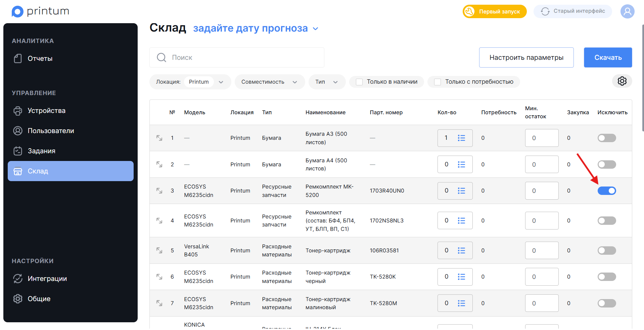644x330 pixels.
Task: Click Наименование column header
Action: click(325, 112)
